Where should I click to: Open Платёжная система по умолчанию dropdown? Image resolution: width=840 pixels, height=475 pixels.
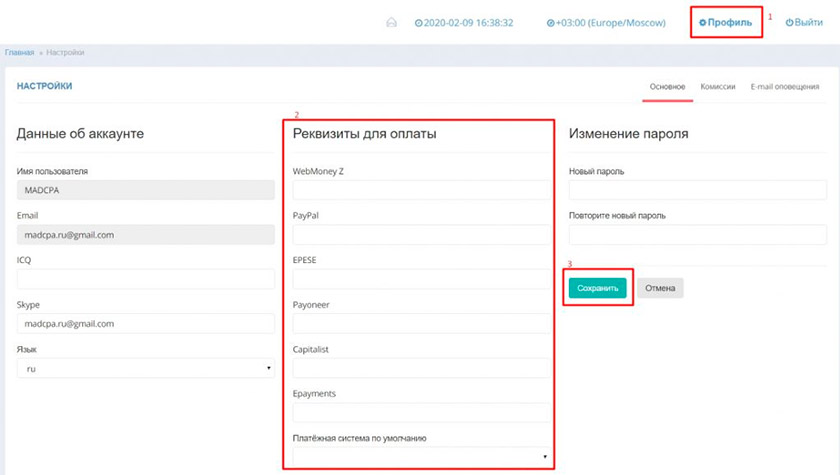[x=422, y=457]
